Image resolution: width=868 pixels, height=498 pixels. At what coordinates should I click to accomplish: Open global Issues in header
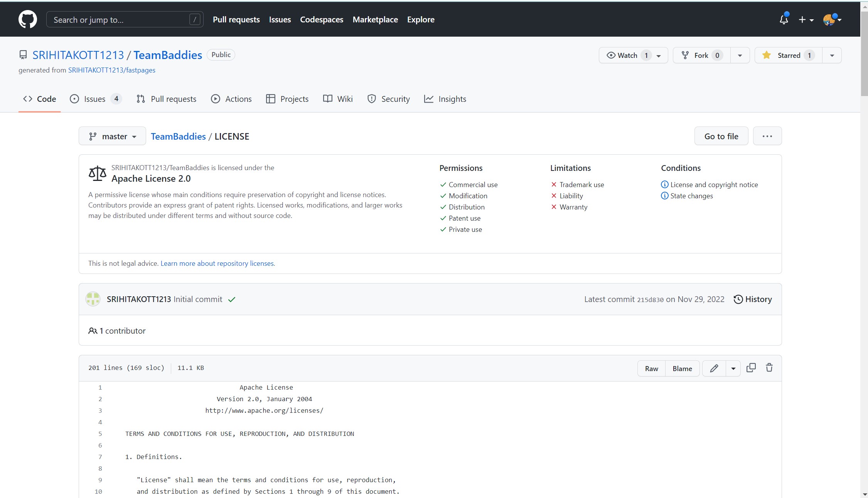280,19
